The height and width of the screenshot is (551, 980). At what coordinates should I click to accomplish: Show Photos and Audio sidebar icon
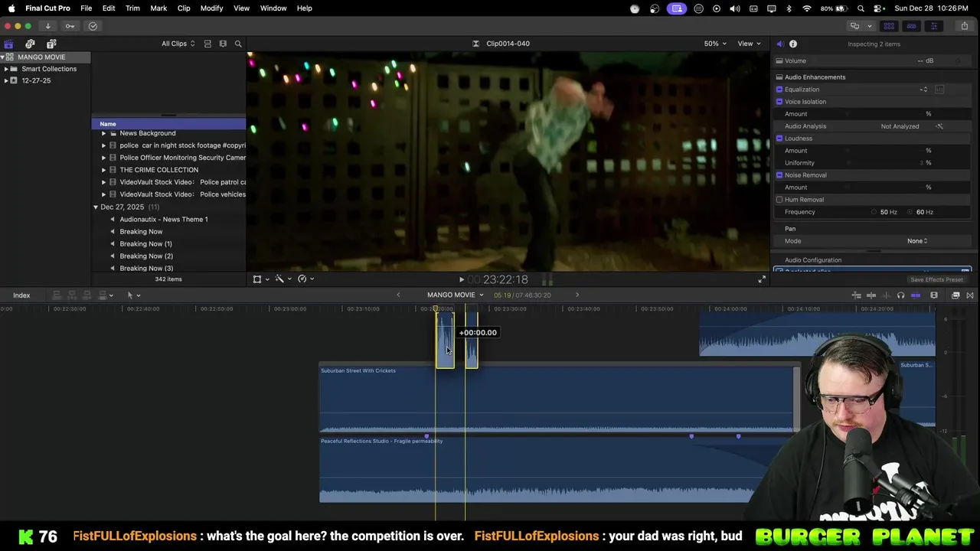click(x=30, y=44)
